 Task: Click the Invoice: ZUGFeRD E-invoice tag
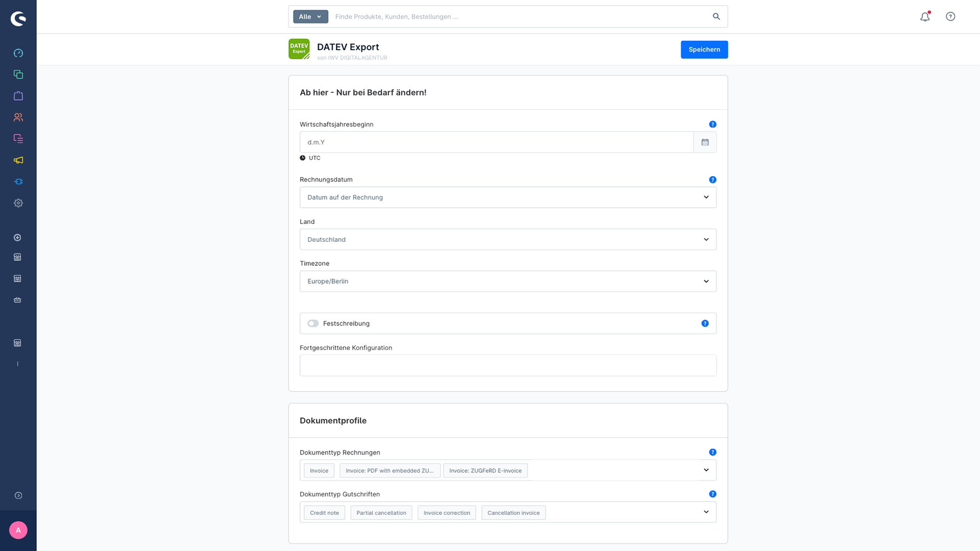click(x=485, y=471)
